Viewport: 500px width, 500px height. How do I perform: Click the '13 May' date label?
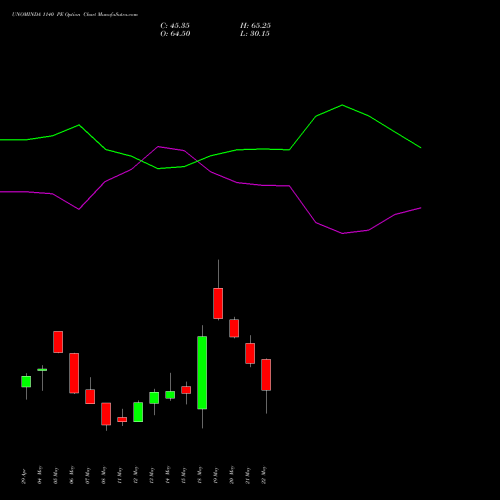pos(152,475)
